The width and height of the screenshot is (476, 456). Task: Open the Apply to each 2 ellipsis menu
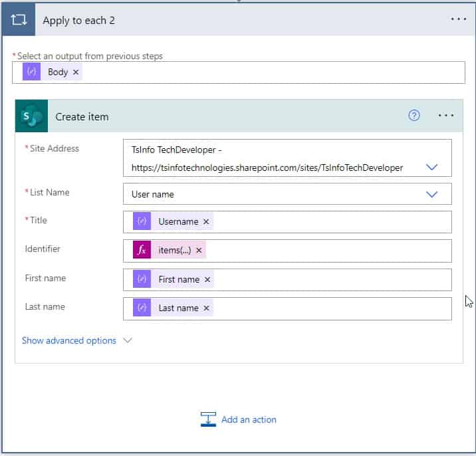pos(458,19)
